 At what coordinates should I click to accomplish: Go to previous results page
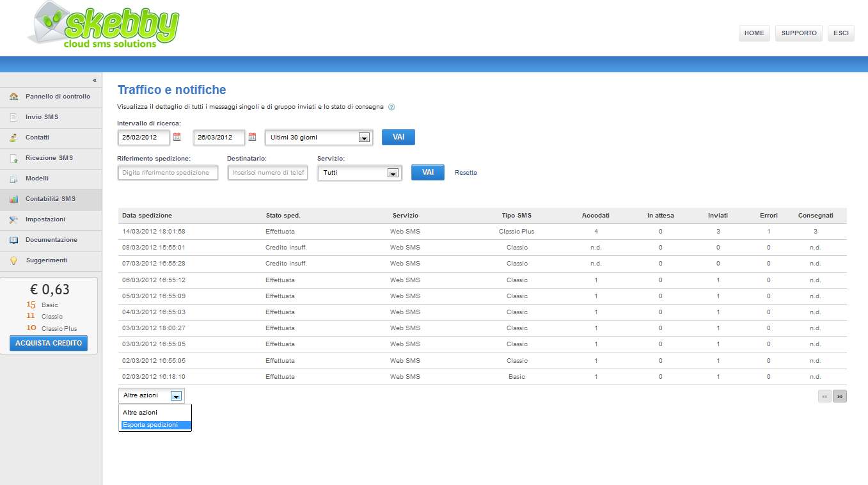pyautogui.click(x=825, y=396)
